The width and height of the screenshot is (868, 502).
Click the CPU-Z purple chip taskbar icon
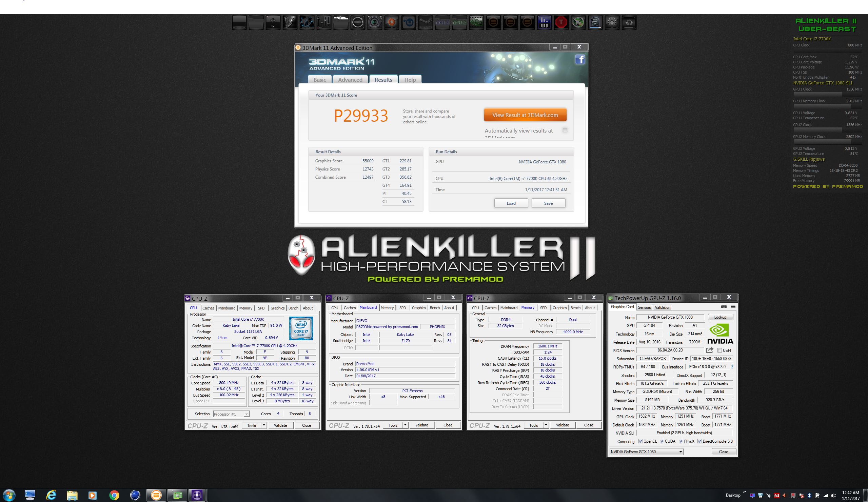click(x=197, y=496)
